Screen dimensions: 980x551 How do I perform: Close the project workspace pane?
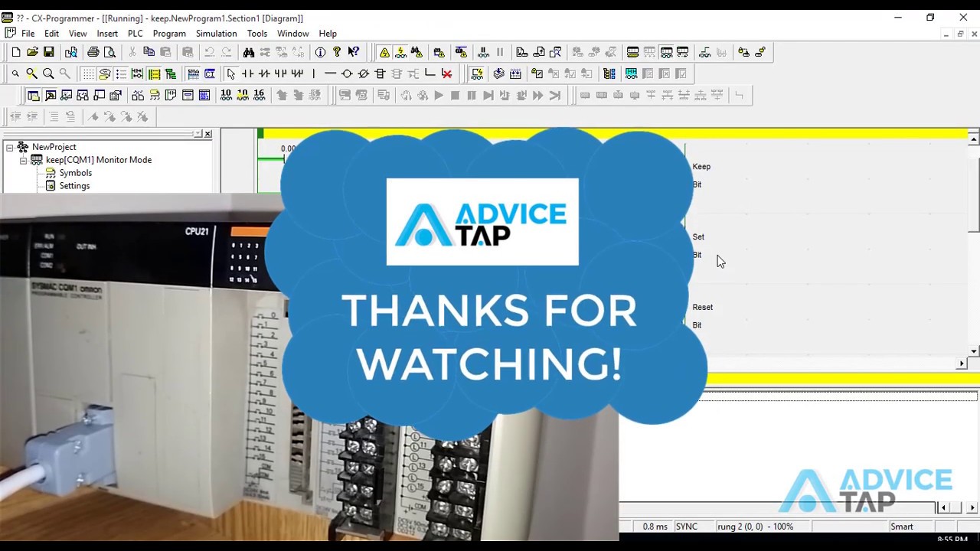207,134
